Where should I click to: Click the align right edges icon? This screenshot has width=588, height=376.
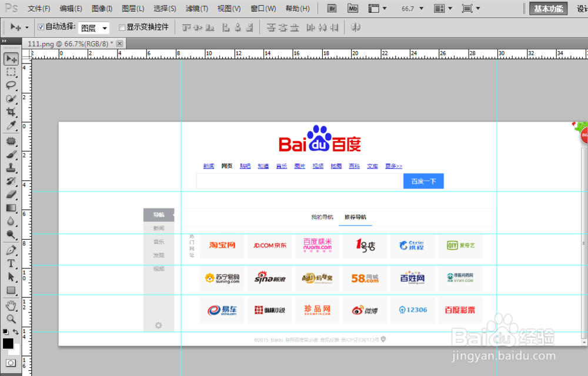[x=250, y=28]
